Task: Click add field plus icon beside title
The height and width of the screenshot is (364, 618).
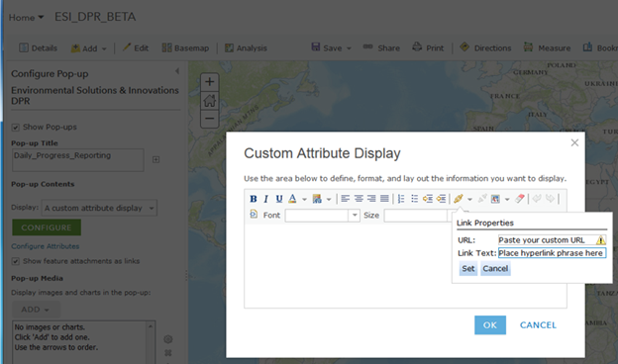Action: pos(156,159)
